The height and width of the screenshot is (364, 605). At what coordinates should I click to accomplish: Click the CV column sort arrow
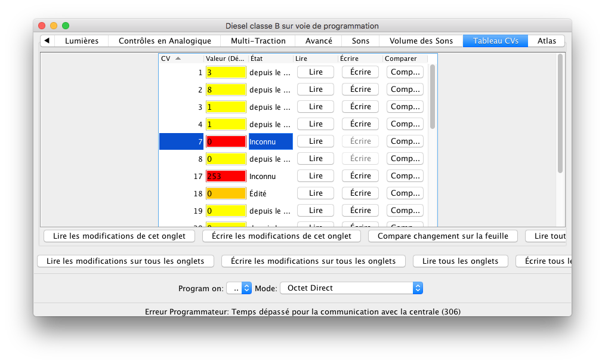178,58
